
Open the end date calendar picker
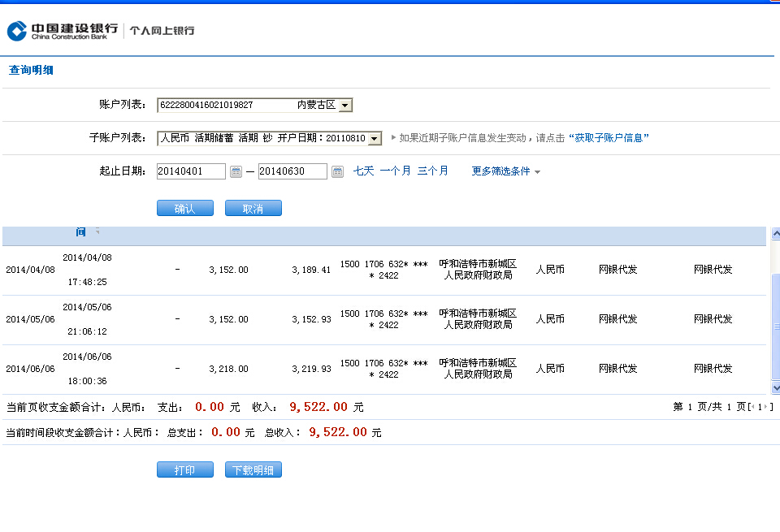[337, 171]
